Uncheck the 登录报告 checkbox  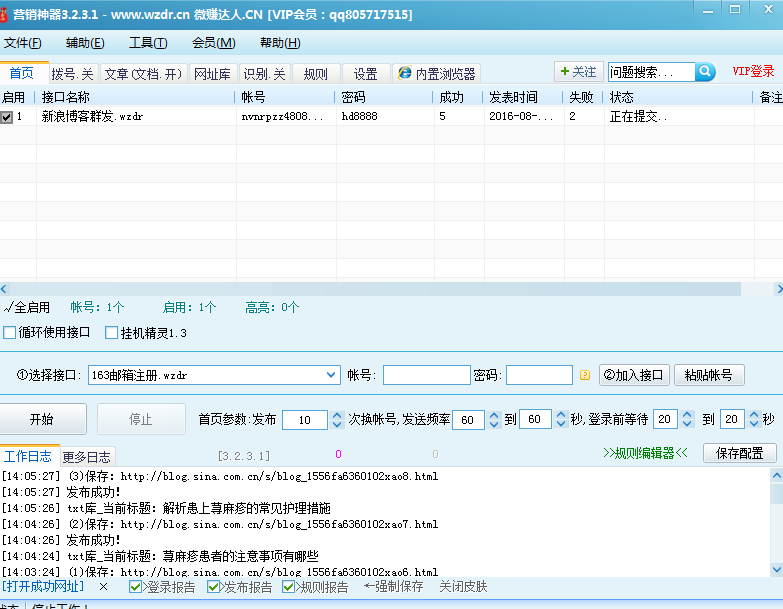tap(136, 587)
